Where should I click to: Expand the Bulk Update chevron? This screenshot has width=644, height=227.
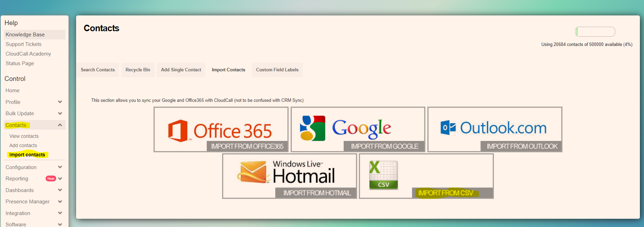tap(60, 113)
